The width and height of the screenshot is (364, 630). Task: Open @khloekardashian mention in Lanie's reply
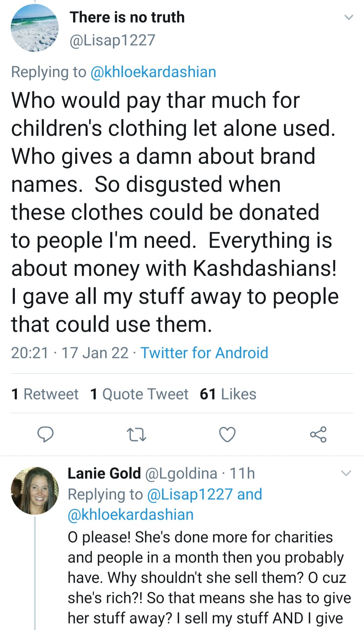131,515
